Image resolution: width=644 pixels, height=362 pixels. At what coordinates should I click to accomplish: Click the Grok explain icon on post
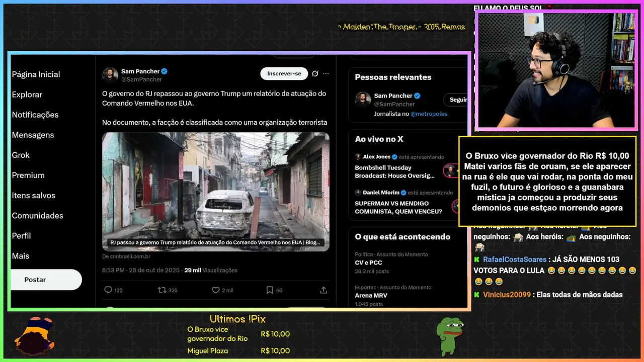(x=315, y=73)
